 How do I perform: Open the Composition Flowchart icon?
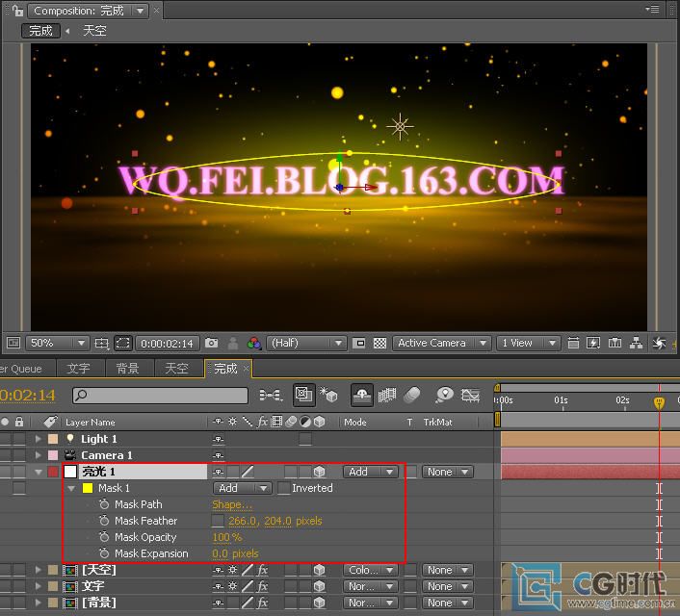[637, 344]
